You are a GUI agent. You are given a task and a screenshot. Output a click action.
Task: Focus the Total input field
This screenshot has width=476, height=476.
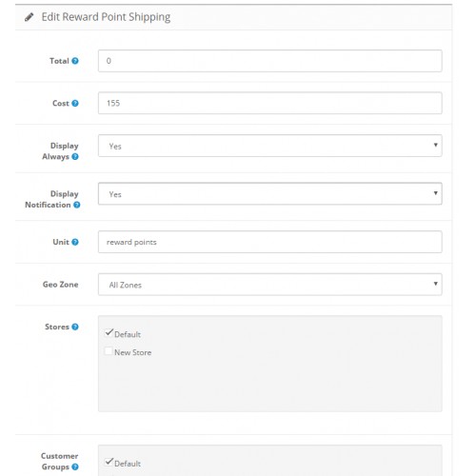[270, 61]
